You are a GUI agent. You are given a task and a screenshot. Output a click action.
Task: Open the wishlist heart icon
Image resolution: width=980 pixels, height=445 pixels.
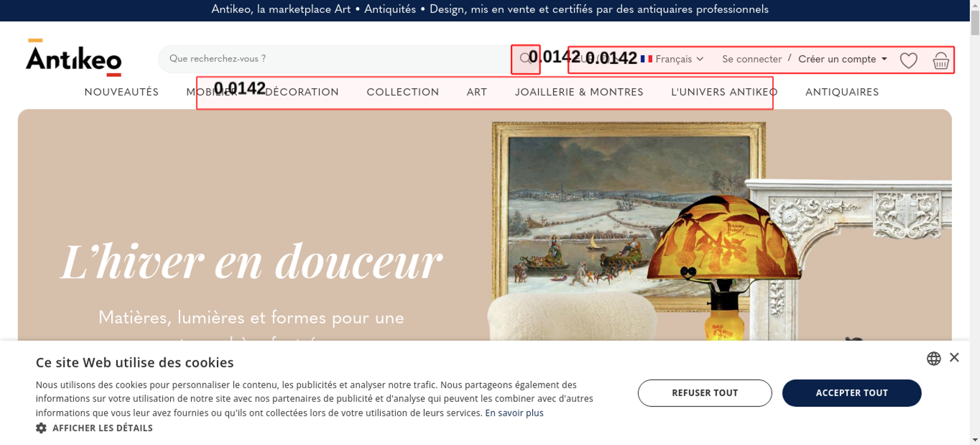tap(908, 60)
